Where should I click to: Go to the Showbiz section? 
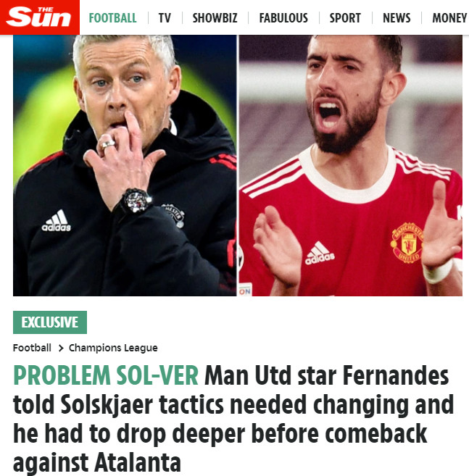[x=215, y=18]
